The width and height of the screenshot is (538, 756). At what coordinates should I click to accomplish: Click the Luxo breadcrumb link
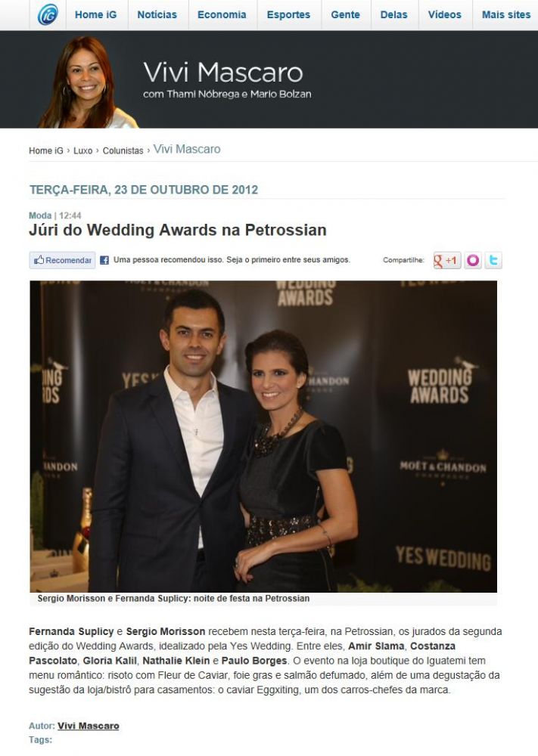[83, 151]
